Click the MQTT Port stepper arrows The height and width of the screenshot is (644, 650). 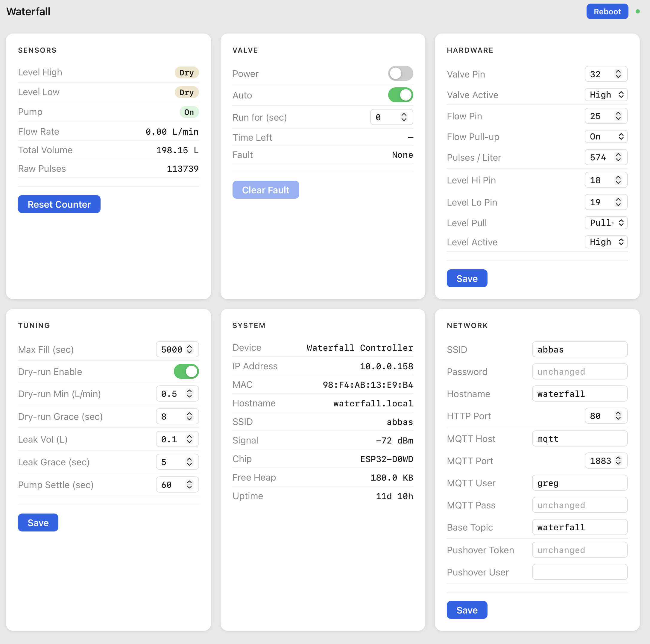point(618,461)
